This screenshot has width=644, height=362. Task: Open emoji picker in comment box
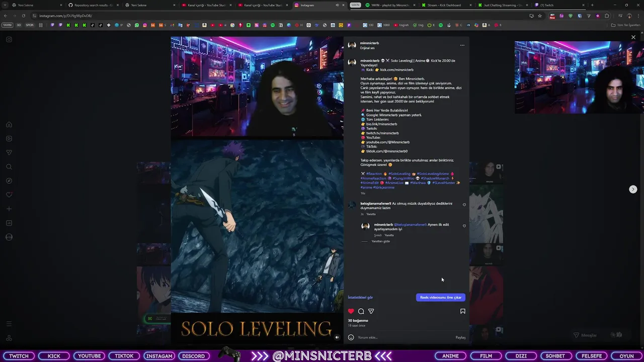pyautogui.click(x=351, y=337)
